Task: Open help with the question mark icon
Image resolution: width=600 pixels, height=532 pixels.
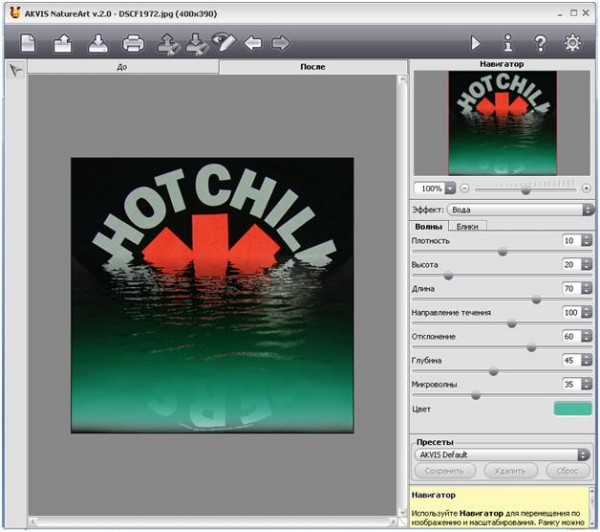Action: (x=540, y=43)
